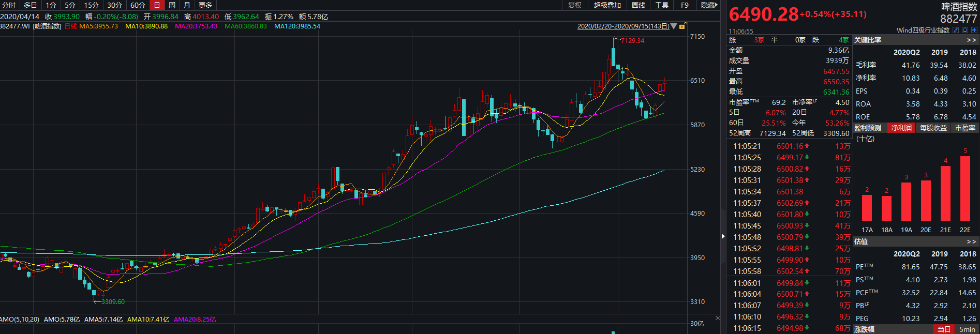
Task: Click the PEG valuation row label
Action: 862,318
